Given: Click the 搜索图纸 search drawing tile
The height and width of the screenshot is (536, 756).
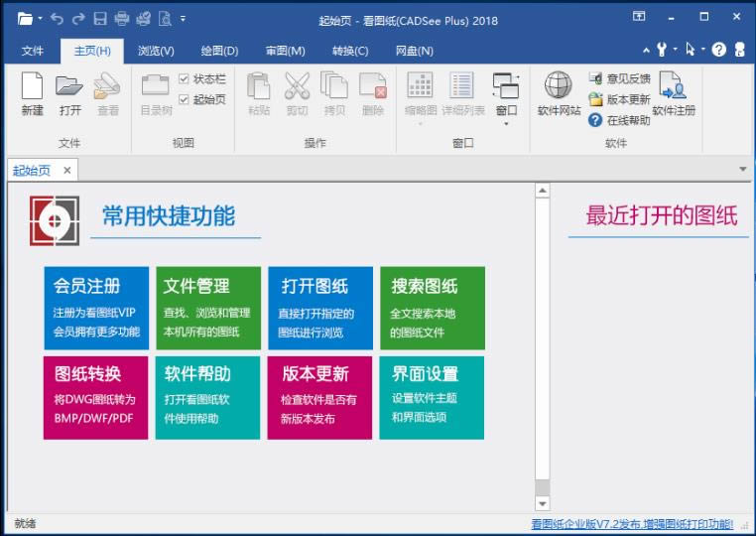Looking at the screenshot, I should pos(433,308).
